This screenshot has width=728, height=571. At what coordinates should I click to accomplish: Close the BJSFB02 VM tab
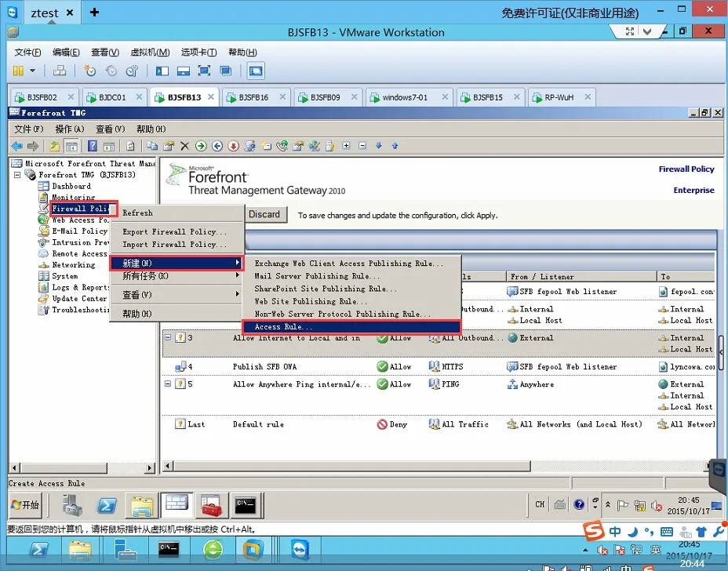click(71, 97)
